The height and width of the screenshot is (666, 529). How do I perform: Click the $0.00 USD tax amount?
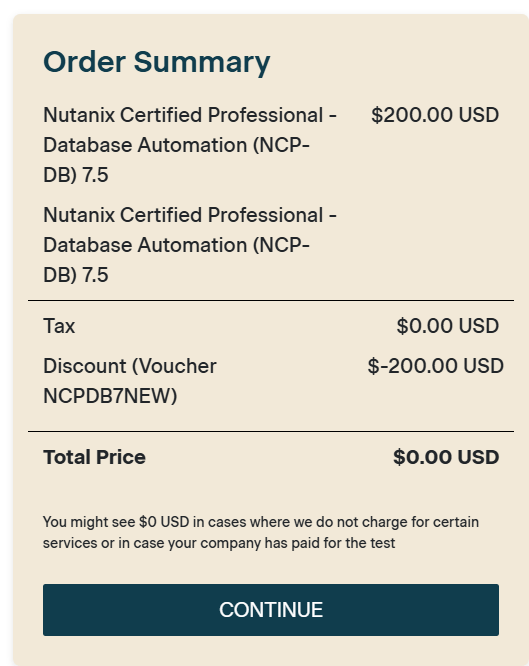[x=447, y=326]
